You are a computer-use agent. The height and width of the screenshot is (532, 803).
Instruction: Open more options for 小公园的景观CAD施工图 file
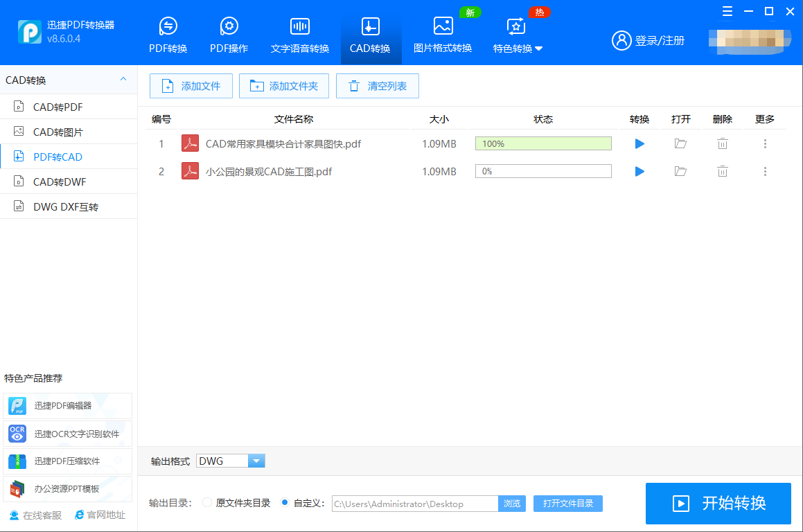(x=765, y=172)
